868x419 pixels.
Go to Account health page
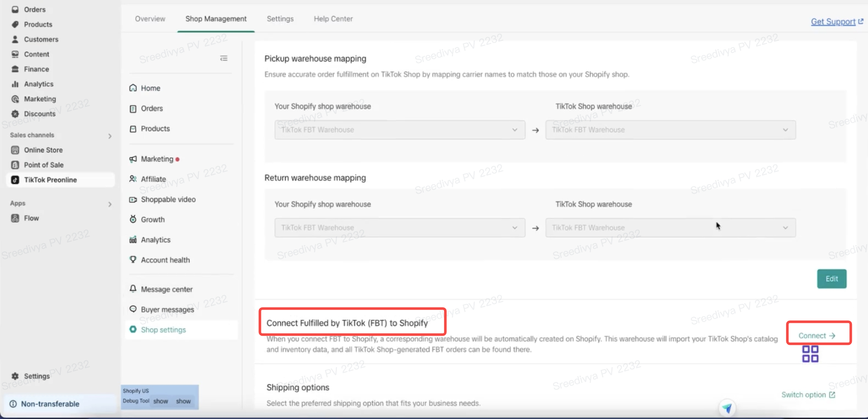(x=165, y=260)
